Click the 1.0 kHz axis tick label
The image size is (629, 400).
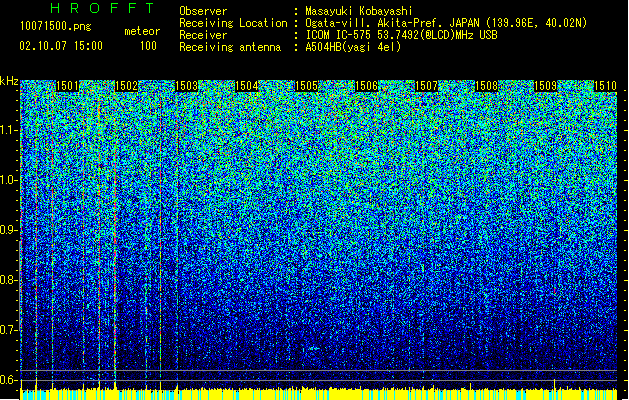[x=9, y=180]
